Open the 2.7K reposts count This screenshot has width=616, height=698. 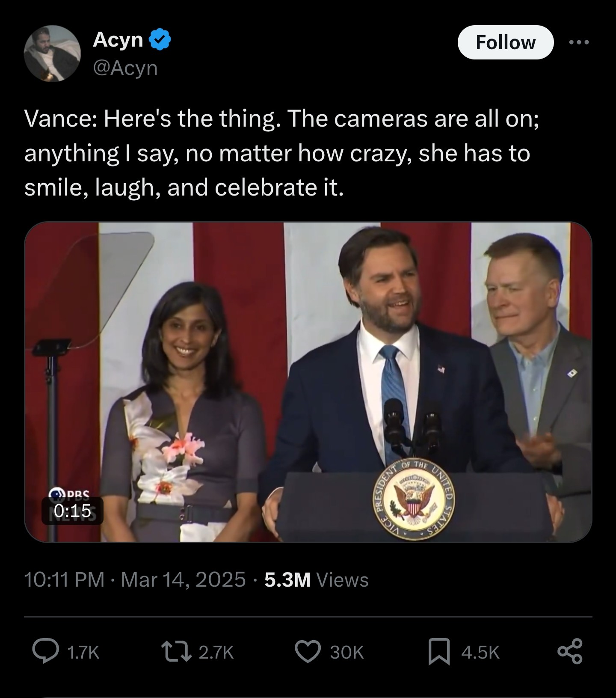tap(216, 652)
